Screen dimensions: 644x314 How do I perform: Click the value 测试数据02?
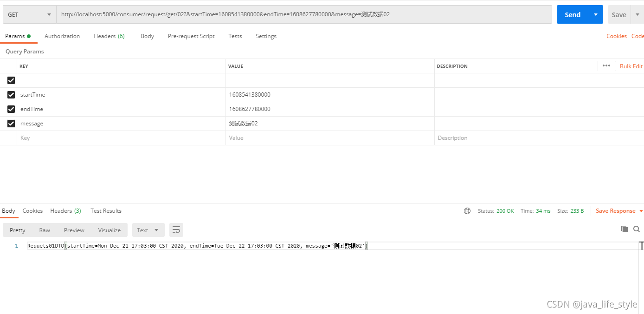coord(243,124)
